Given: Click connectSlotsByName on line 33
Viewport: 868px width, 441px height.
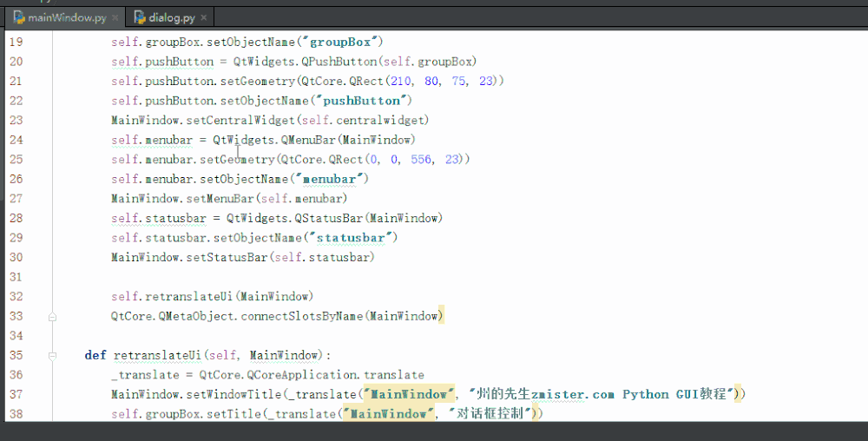Looking at the screenshot, I should [x=302, y=316].
